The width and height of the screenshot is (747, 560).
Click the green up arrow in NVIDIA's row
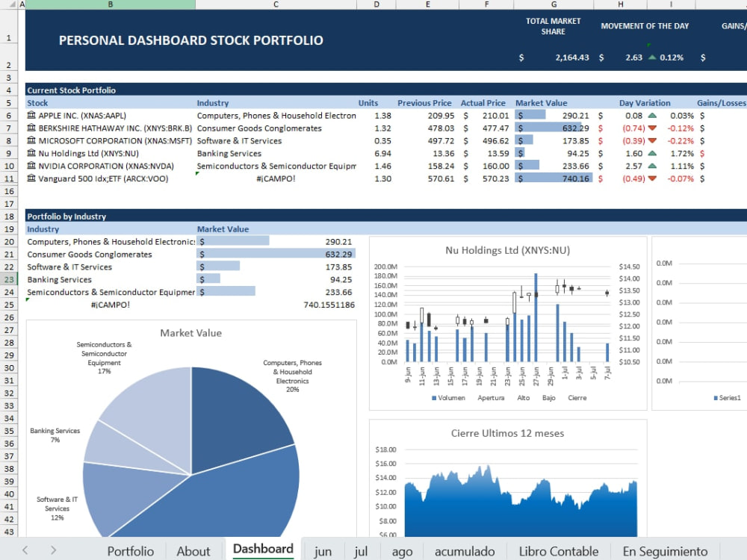pos(652,167)
